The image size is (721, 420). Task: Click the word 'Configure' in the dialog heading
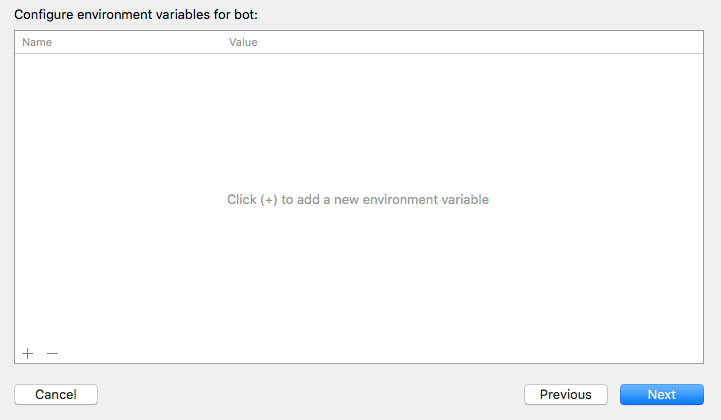point(44,14)
